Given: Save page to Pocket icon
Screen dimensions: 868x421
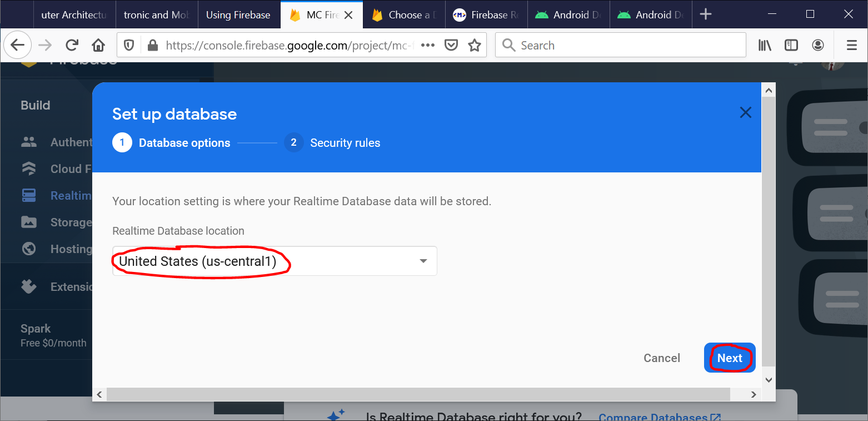Looking at the screenshot, I should point(451,46).
